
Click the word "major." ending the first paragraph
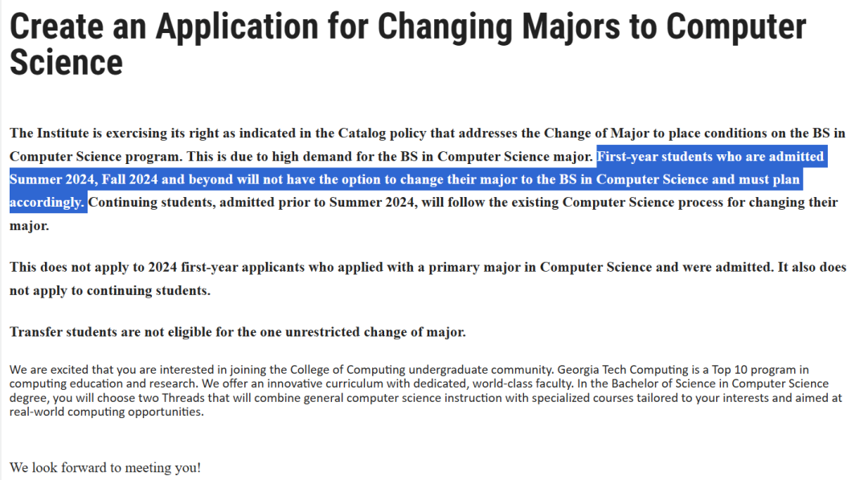click(x=30, y=226)
